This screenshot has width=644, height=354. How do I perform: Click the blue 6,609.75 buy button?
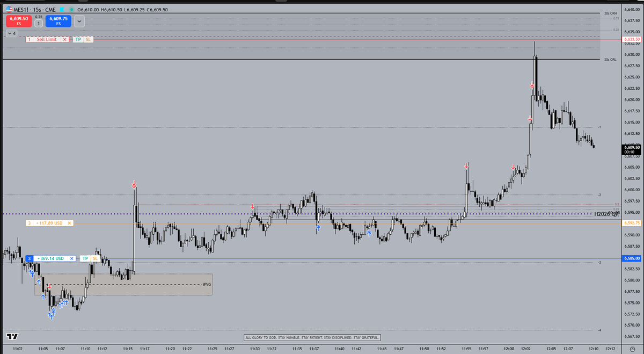click(x=58, y=20)
